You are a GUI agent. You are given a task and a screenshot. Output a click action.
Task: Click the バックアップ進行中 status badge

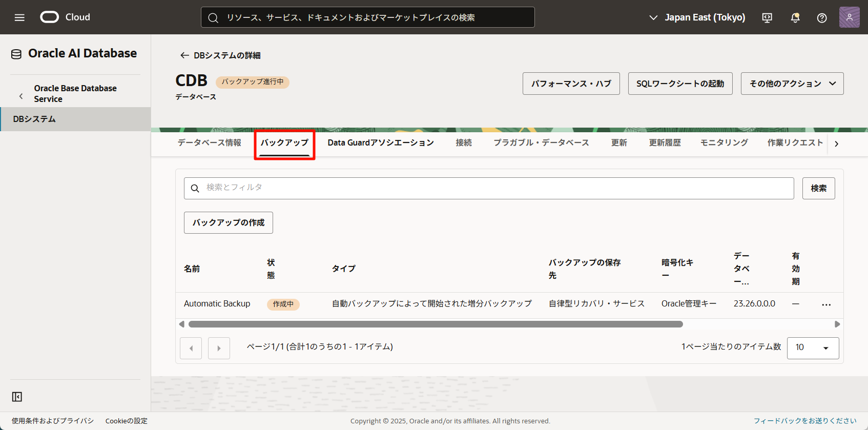252,82
